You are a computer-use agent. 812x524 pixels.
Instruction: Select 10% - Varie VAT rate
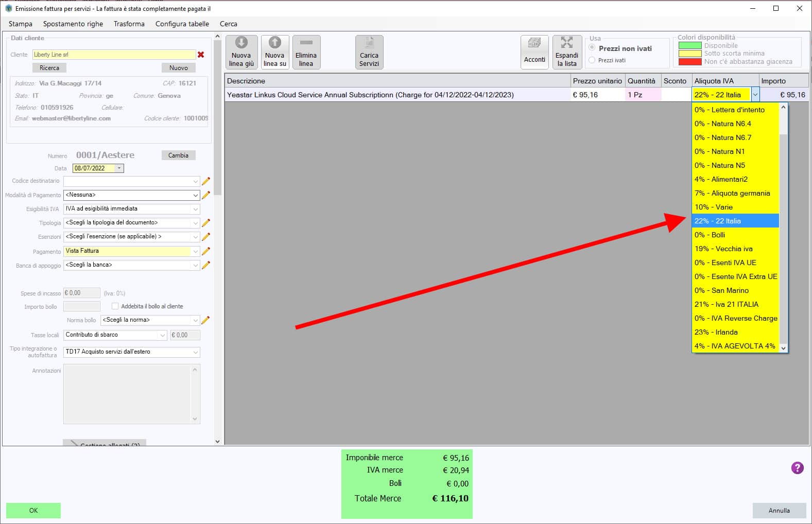tap(735, 207)
